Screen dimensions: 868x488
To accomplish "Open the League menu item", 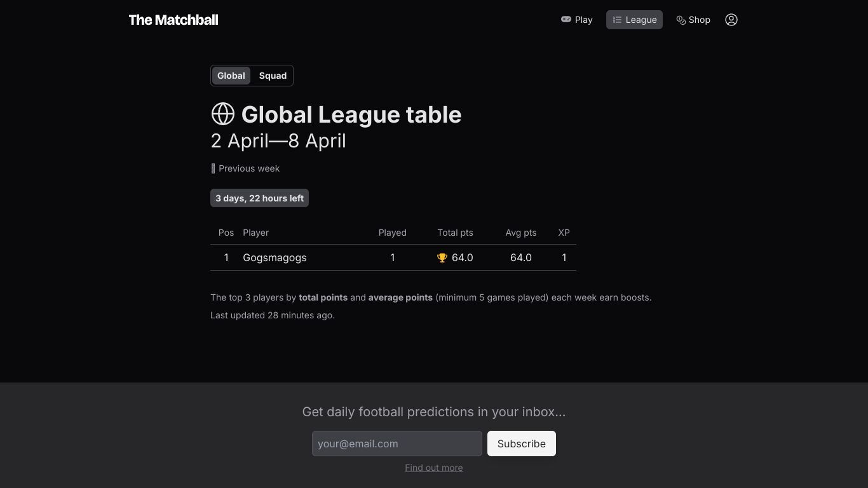I will point(634,20).
